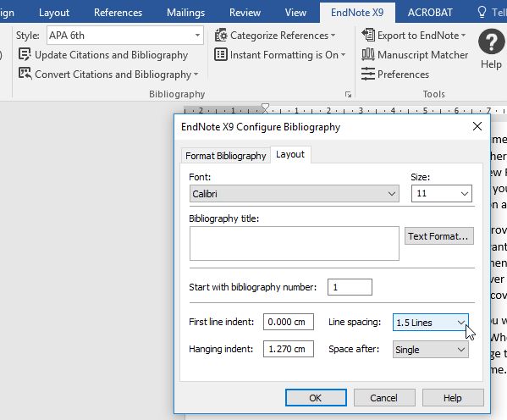Screen dimensions: 507x420
Task: Click Update Citations and Bibliography icon
Action: click(x=25, y=55)
